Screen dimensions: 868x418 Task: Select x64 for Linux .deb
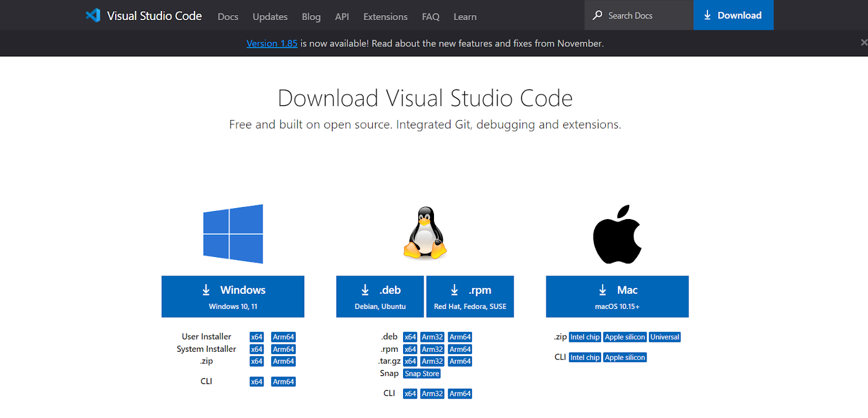(410, 337)
